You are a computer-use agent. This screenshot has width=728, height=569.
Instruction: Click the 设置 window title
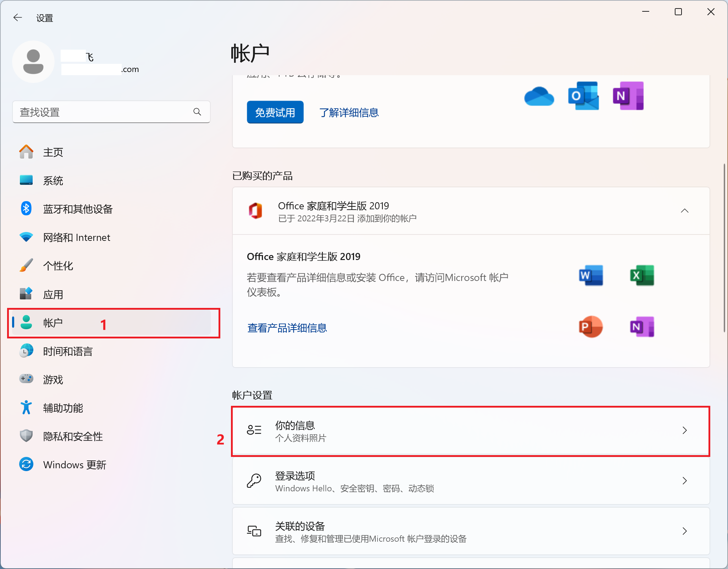pyautogui.click(x=45, y=18)
